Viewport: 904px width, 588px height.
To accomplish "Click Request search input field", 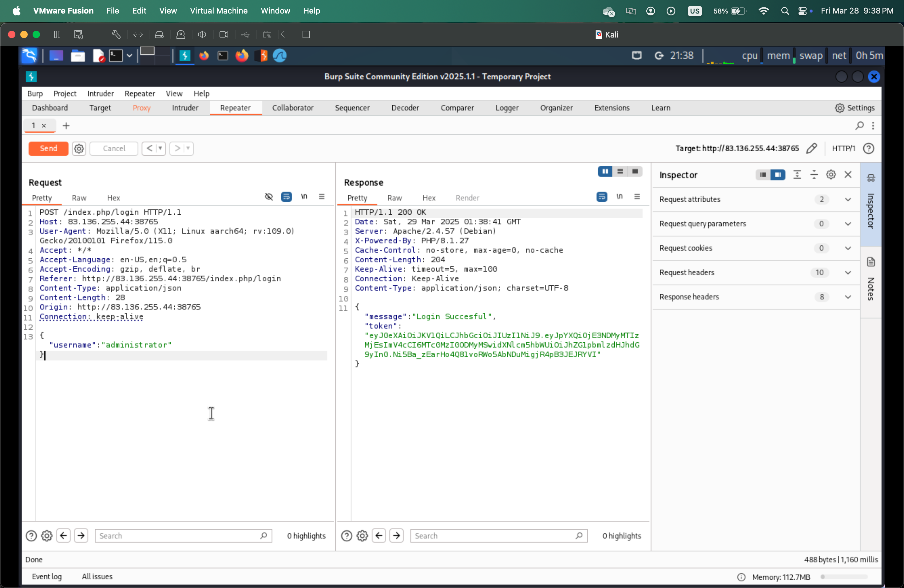I will 183,536.
